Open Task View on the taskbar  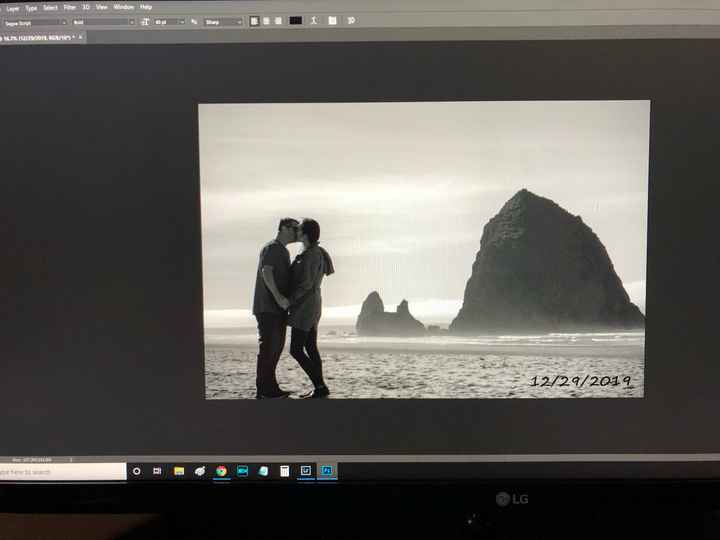157,471
